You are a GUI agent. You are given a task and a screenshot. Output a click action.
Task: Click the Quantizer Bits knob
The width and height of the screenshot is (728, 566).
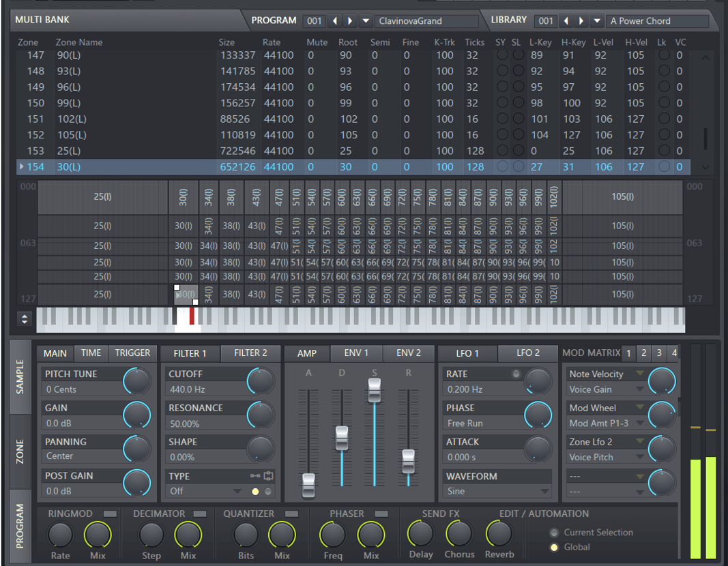246,535
